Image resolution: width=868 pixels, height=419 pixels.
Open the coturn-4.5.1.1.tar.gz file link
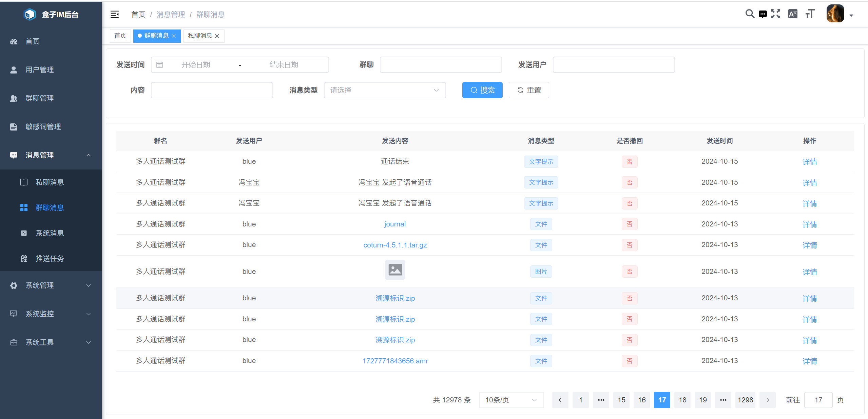pyautogui.click(x=395, y=245)
